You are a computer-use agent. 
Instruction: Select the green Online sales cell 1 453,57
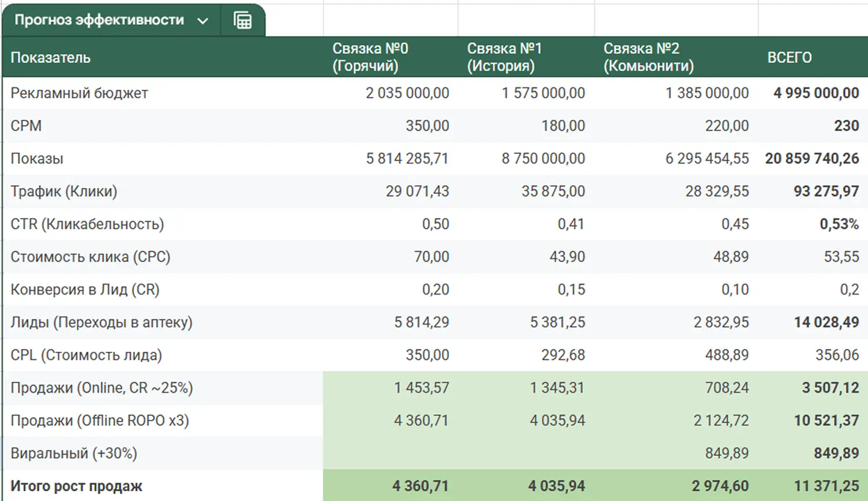(421, 388)
